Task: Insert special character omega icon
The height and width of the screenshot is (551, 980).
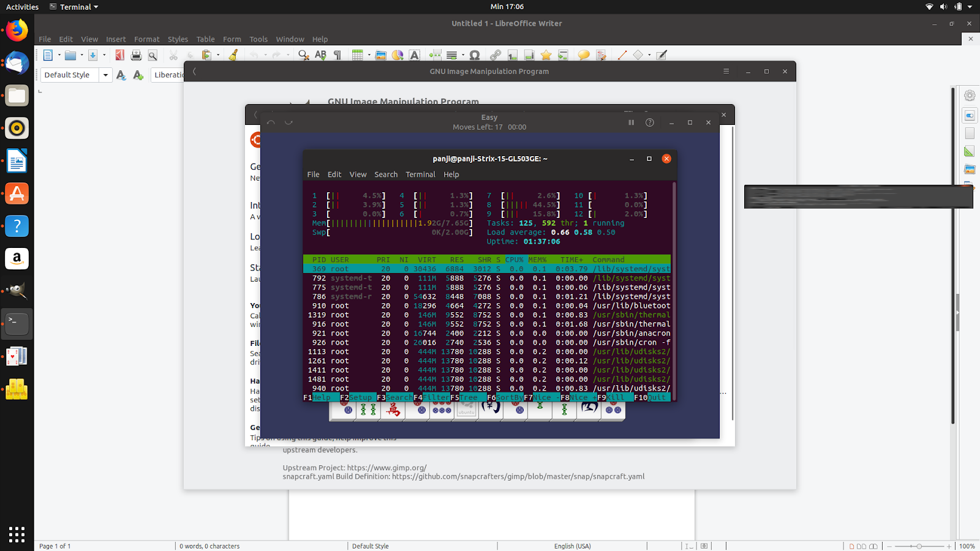Action: click(475, 55)
